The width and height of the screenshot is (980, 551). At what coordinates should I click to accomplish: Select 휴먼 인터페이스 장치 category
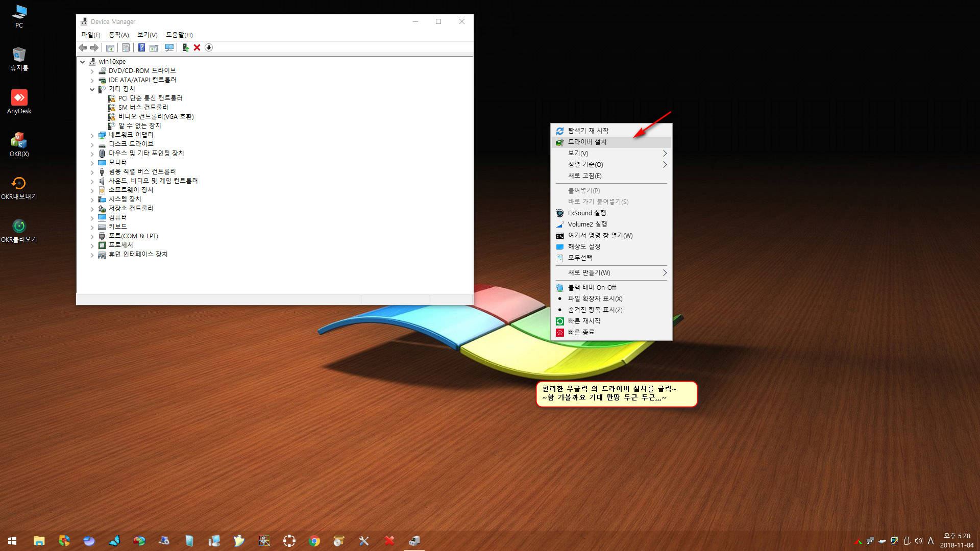pos(138,255)
